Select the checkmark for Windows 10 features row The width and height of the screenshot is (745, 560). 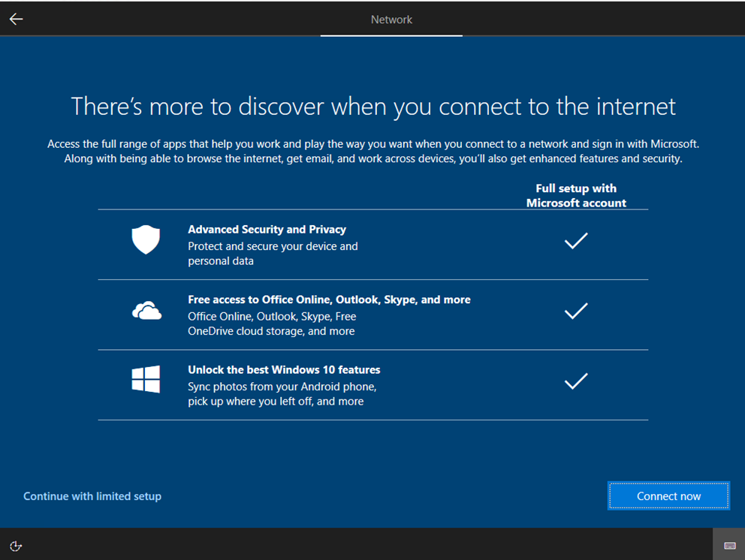(x=575, y=381)
